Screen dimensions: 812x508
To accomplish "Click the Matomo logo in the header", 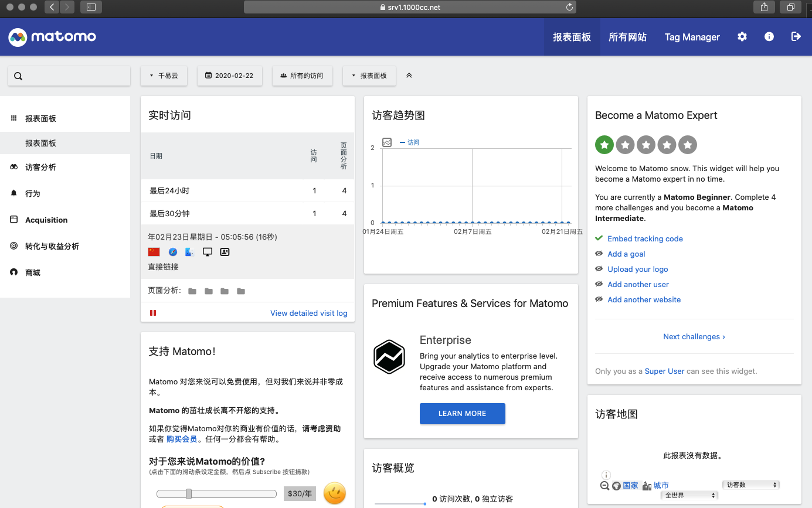I will click(x=52, y=37).
